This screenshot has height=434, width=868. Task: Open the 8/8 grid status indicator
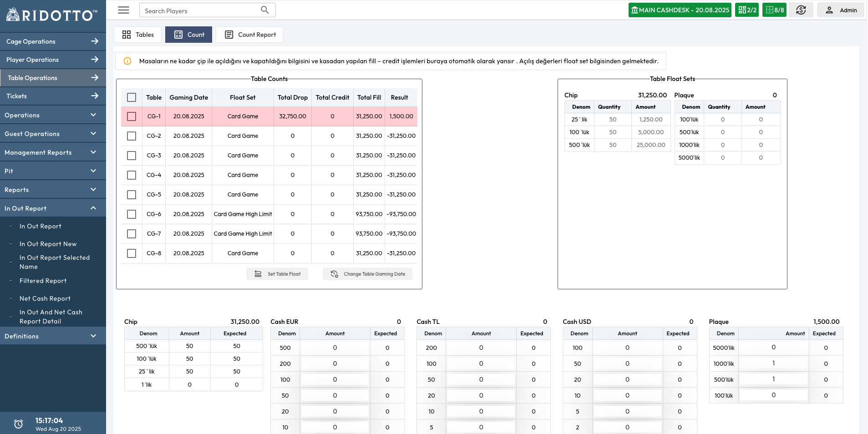pyautogui.click(x=774, y=10)
